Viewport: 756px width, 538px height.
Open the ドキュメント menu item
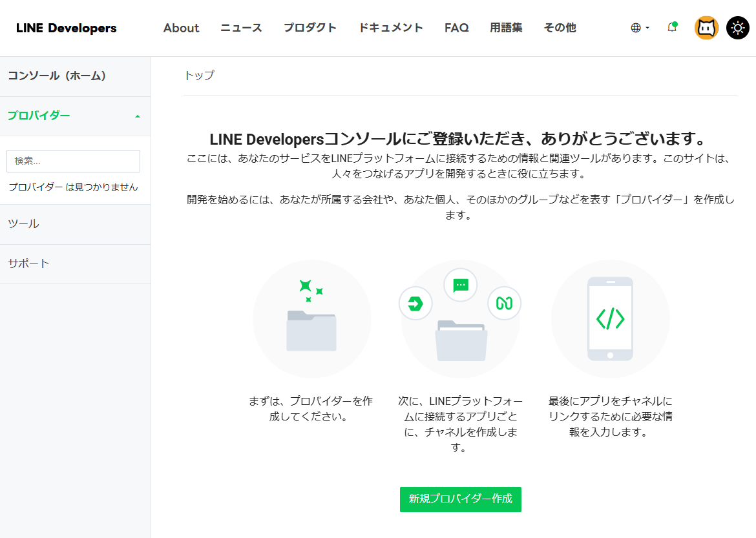pyautogui.click(x=391, y=28)
